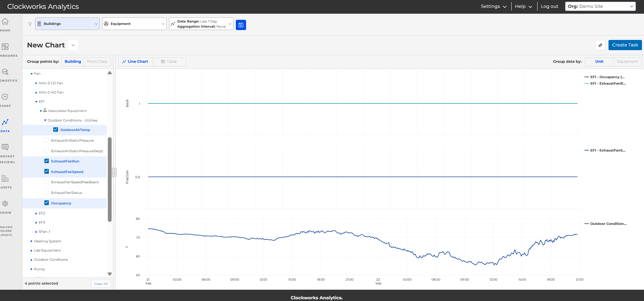Open Date Range dropdown
The image size is (644, 301).
click(201, 24)
